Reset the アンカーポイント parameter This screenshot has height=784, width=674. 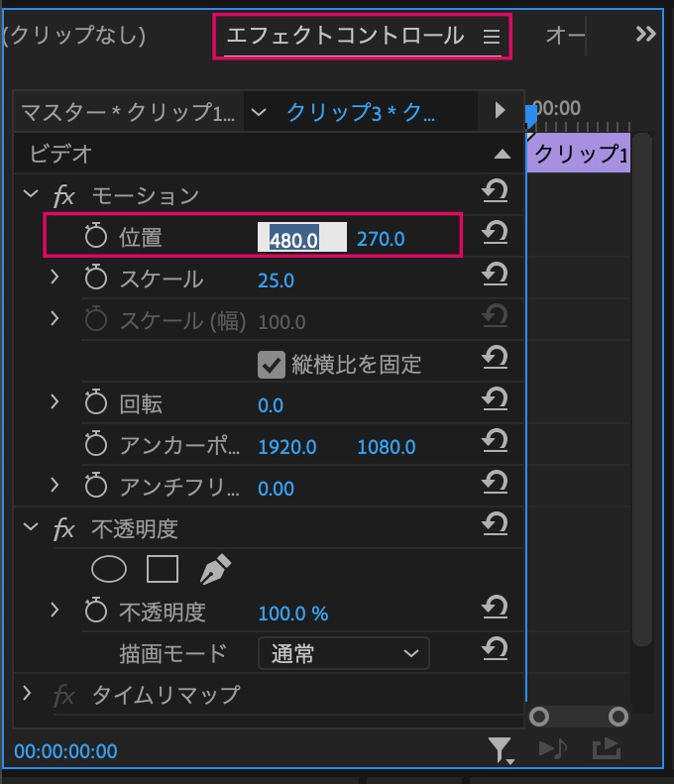495,441
